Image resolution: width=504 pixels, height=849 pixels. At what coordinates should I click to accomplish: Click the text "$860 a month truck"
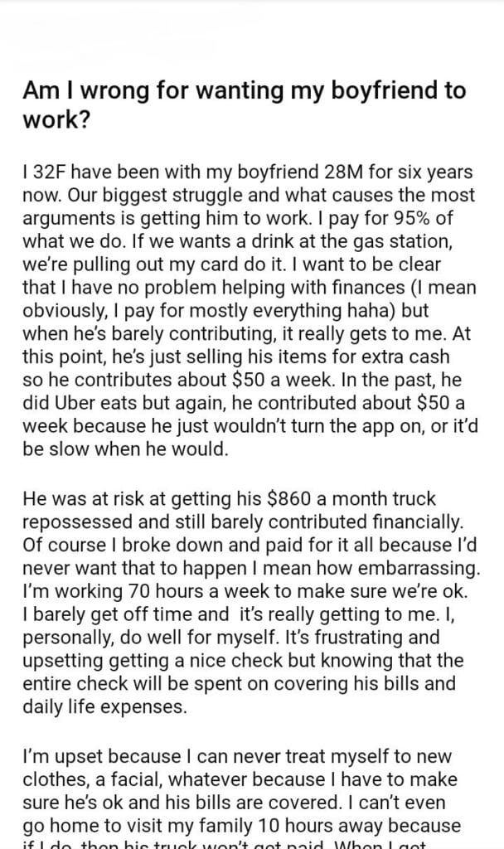tap(371, 499)
